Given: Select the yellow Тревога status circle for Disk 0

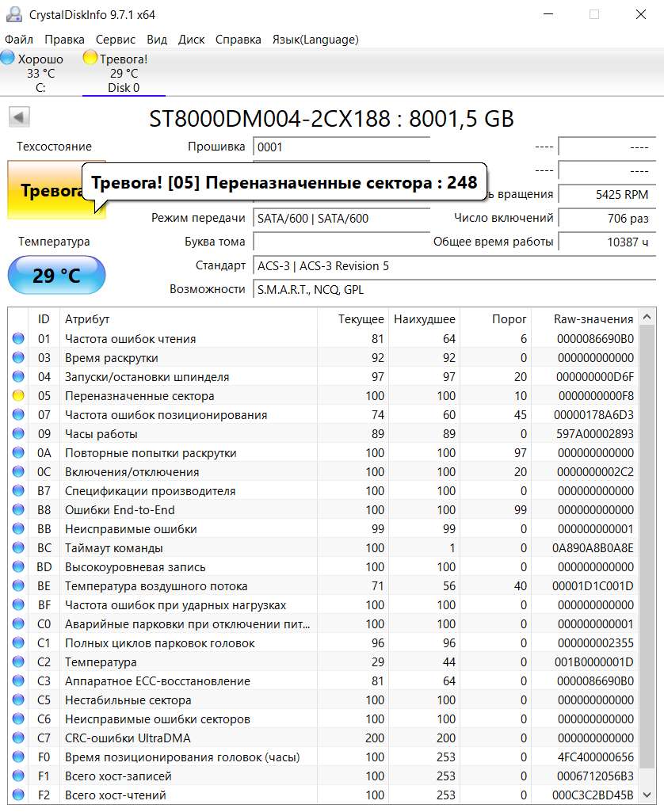Looking at the screenshot, I should (x=90, y=58).
